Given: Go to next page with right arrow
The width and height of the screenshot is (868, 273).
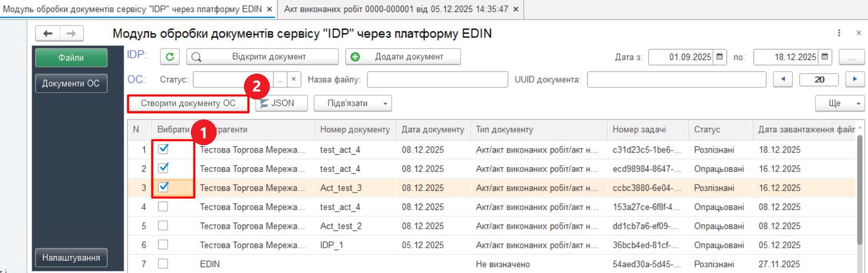Looking at the screenshot, I should (x=855, y=79).
